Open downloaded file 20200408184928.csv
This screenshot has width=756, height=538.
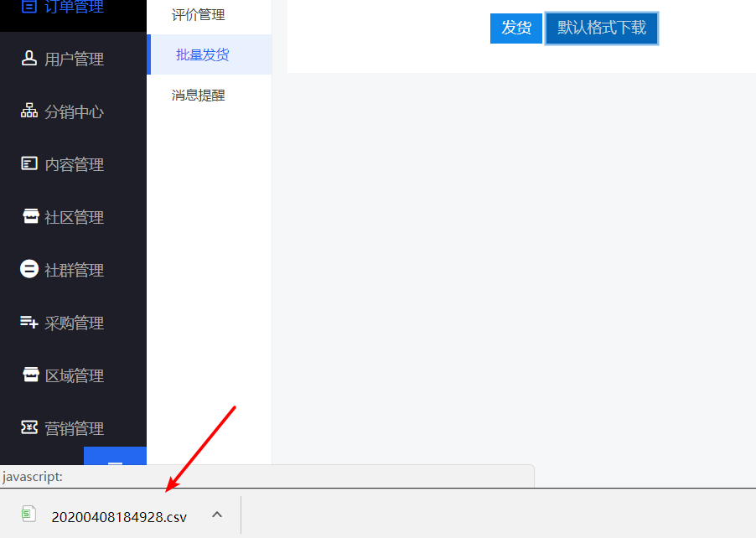pos(119,517)
